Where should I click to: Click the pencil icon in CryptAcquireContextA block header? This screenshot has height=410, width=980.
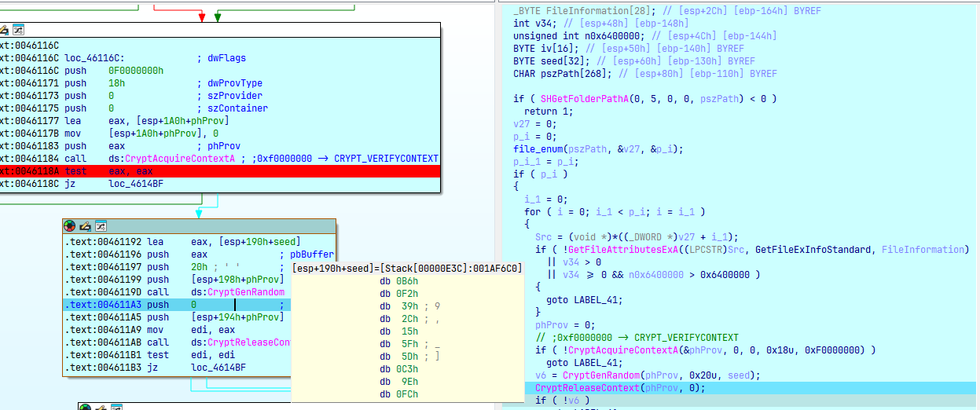pos(4,29)
